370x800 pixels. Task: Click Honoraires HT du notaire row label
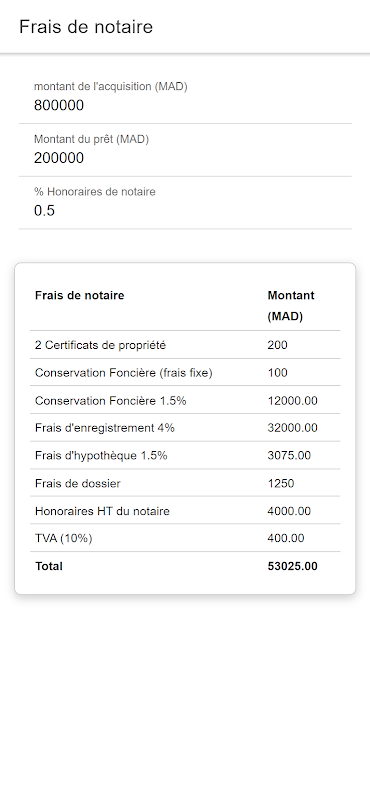tap(102, 511)
